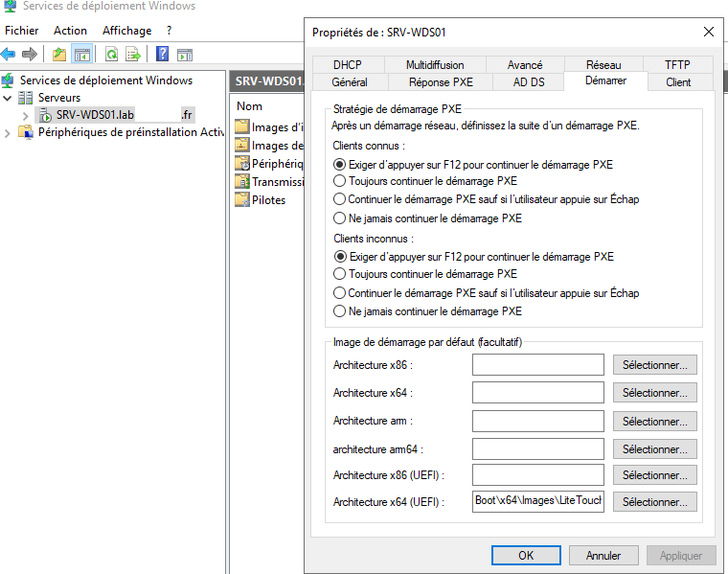The height and width of the screenshot is (574, 728).
Task: Click the Refresh toolbar icon
Action: tap(112, 55)
